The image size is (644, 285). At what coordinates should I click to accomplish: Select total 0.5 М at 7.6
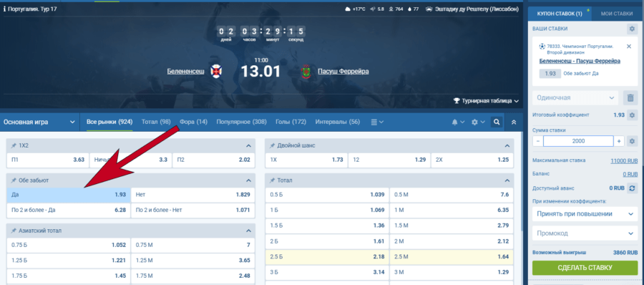pos(452,195)
